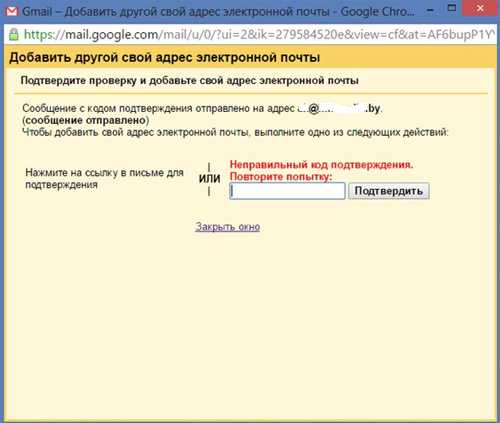This screenshot has height=423, width=500.
Task: Maximize the Chrome popup window
Action: coord(452,8)
